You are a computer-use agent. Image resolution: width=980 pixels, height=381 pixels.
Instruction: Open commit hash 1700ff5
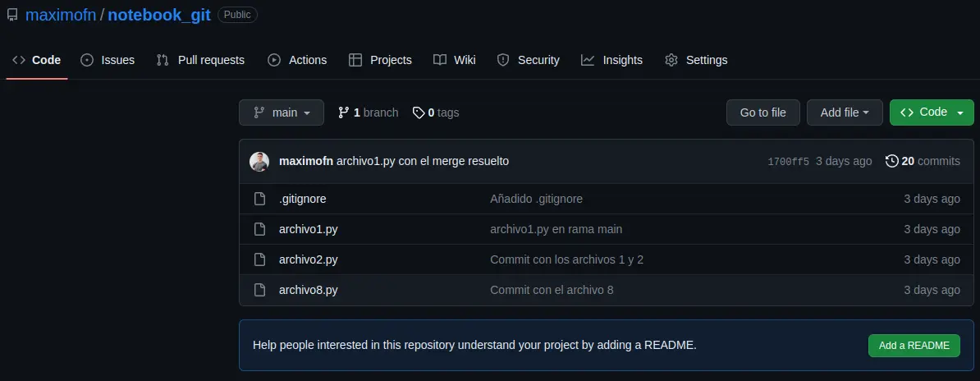click(x=788, y=162)
